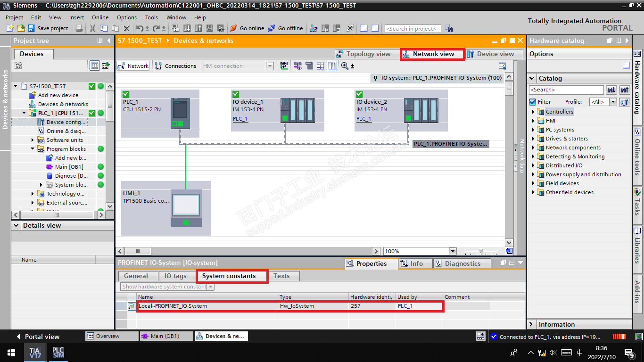Image resolution: width=644 pixels, height=362 pixels.
Task: Click the New project icon in toolbar
Action: click(10, 28)
